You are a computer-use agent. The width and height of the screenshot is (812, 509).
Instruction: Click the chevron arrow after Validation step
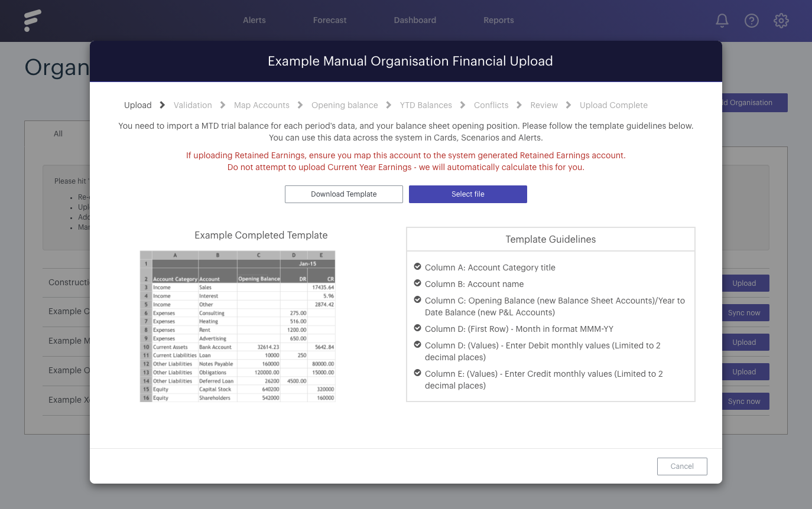coord(223,105)
